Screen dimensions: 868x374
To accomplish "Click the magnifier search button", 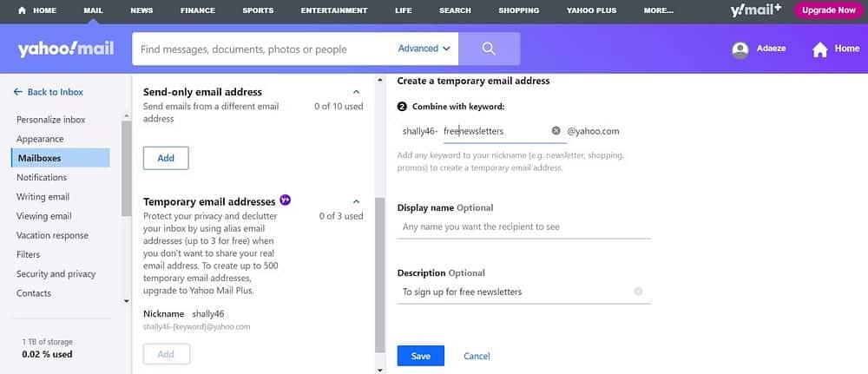I will point(489,49).
